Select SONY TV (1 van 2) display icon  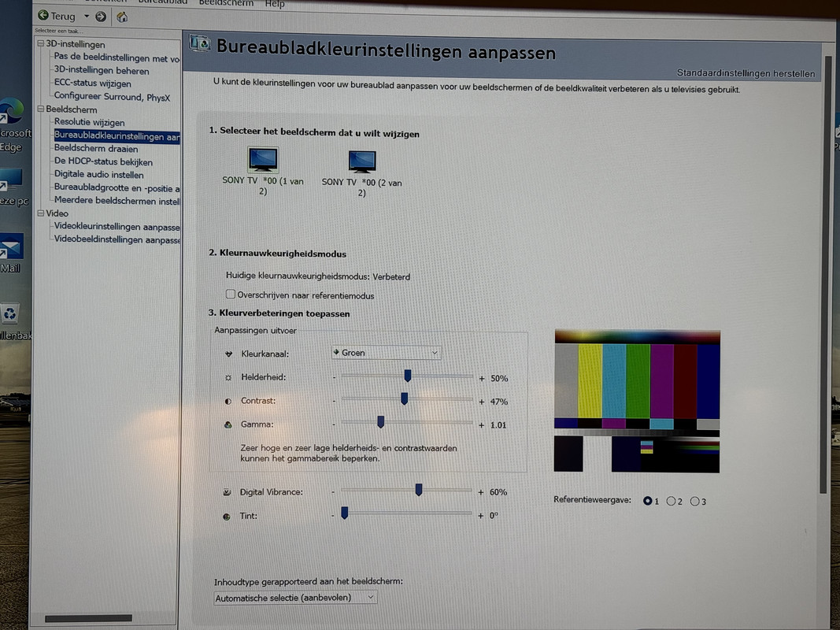(x=263, y=160)
